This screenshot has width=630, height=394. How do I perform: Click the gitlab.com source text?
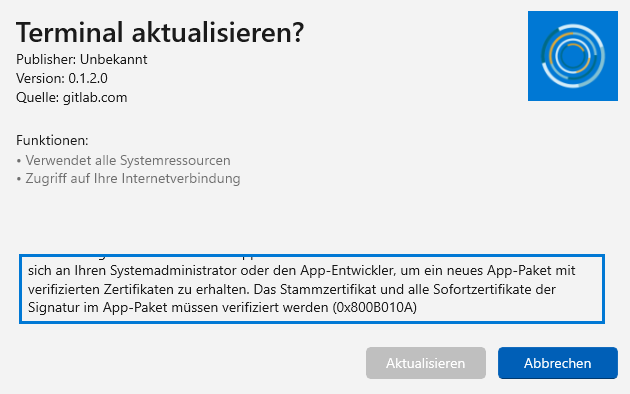pyautogui.click(x=95, y=98)
